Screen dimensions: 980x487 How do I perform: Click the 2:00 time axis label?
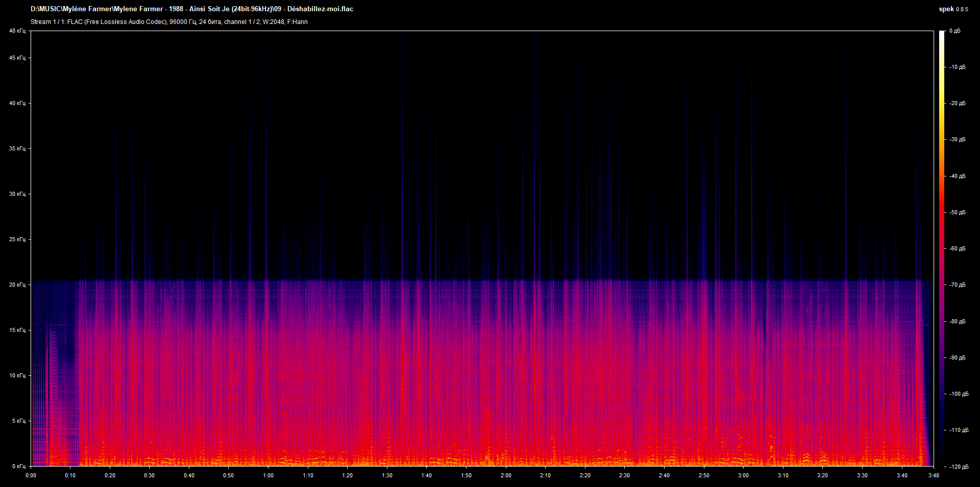tap(506, 476)
